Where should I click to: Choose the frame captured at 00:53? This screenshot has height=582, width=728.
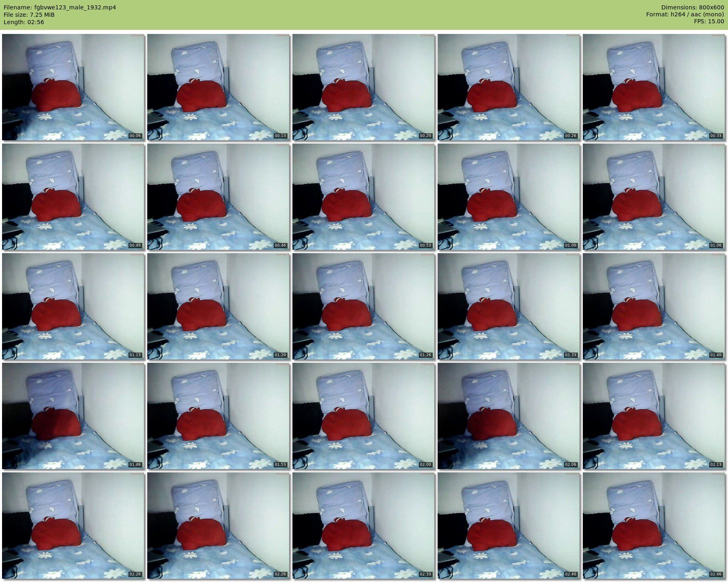pos(364,197)
